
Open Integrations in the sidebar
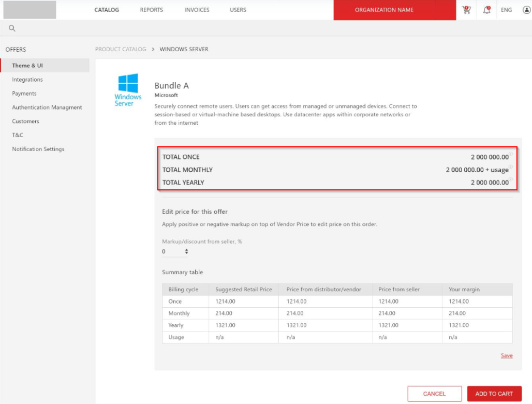27,79
